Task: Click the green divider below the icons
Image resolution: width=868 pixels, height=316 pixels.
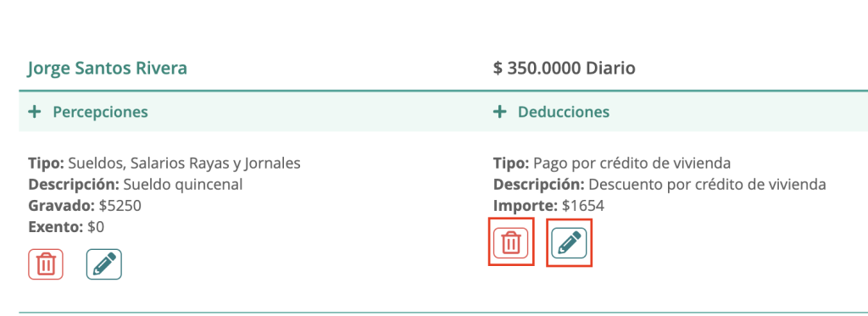Action: 442,313
